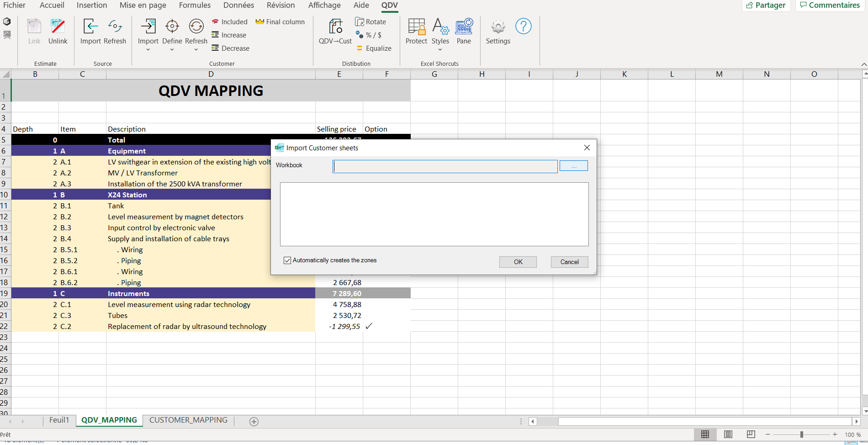Viewport: 868px width, 445px height.
Task: Open the Fichier menu
Action: 15,5
